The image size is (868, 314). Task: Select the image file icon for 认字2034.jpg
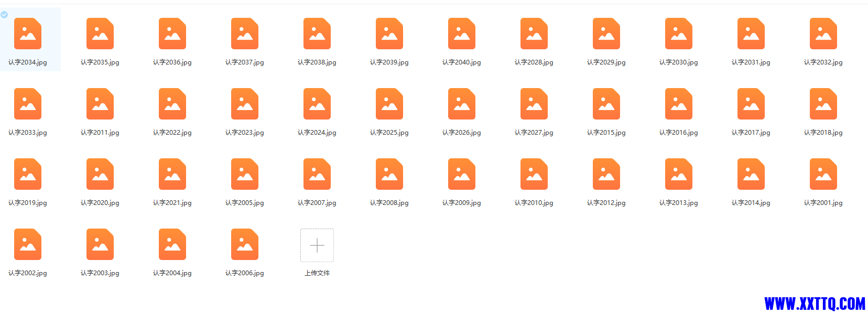(28, 34)
